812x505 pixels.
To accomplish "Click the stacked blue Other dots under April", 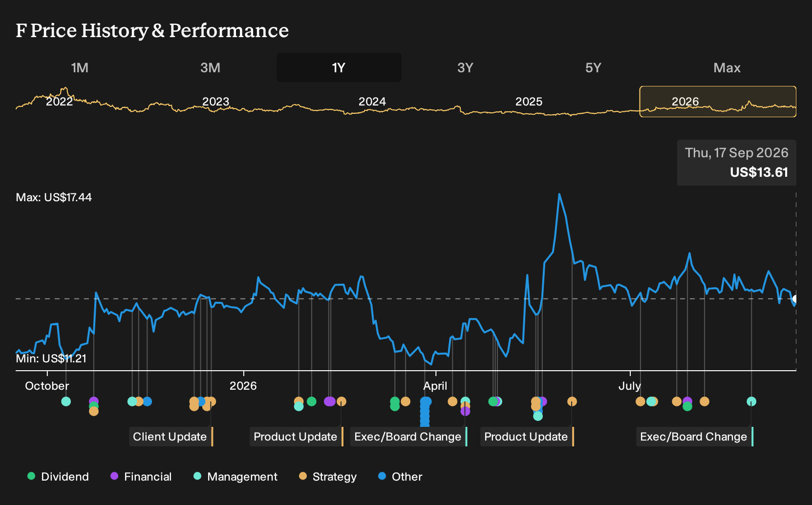I will (425, 411).
